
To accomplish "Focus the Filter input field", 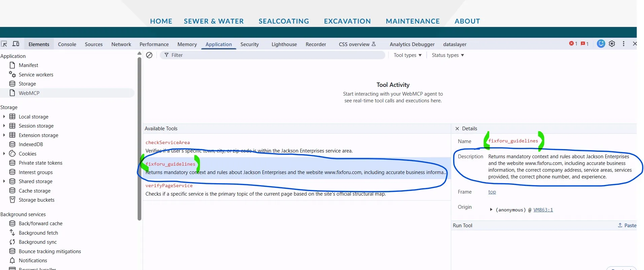I will coord(273,55).
